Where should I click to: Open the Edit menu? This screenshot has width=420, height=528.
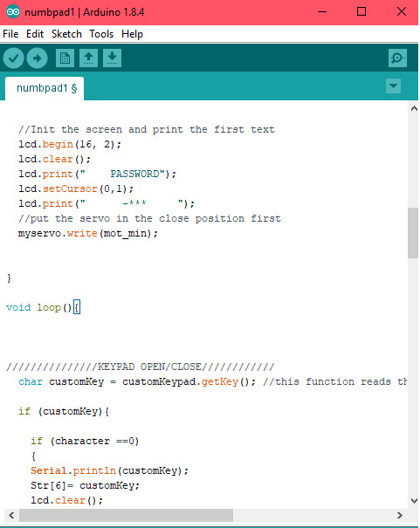35,34
